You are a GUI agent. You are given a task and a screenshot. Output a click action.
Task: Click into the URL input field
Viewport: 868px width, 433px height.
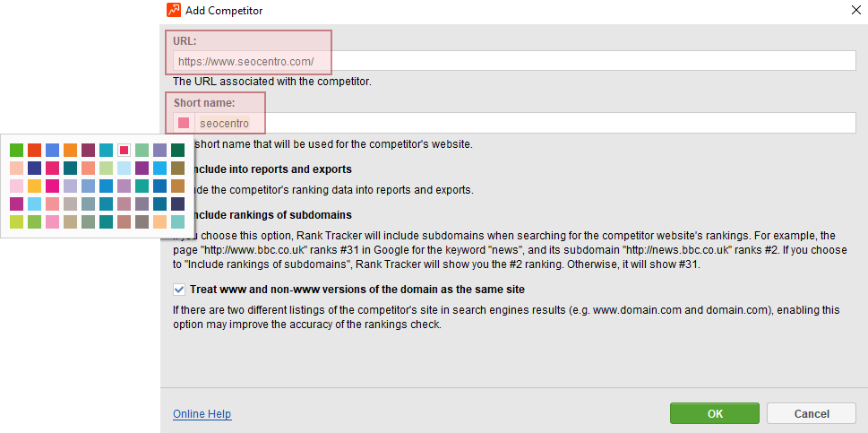(x=514, y=61)
